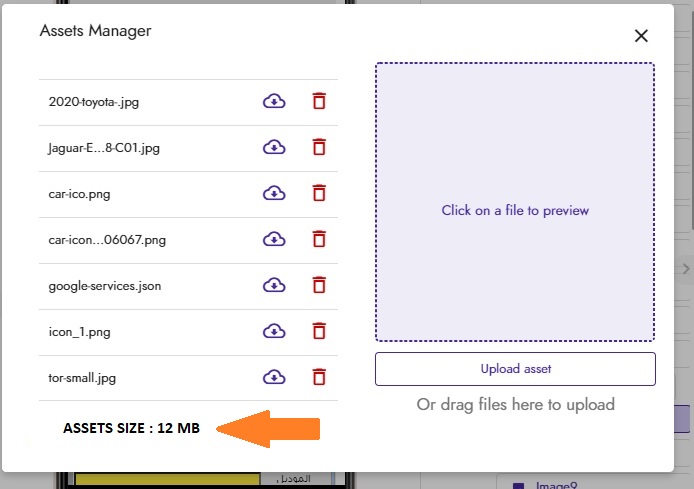Viewport: 694px width, 489px height.
Task: Click the Upload asset button
Action: pos(515,369)
